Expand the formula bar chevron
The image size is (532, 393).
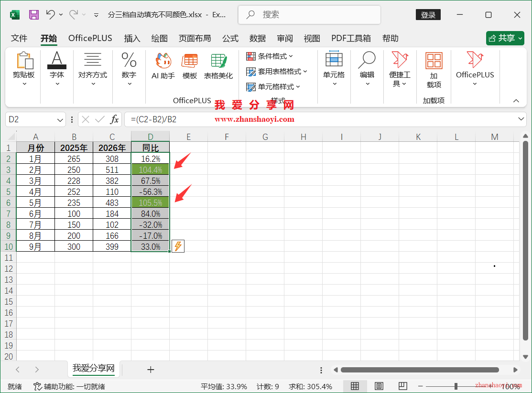pyautogui.click(x=521, y=119)
